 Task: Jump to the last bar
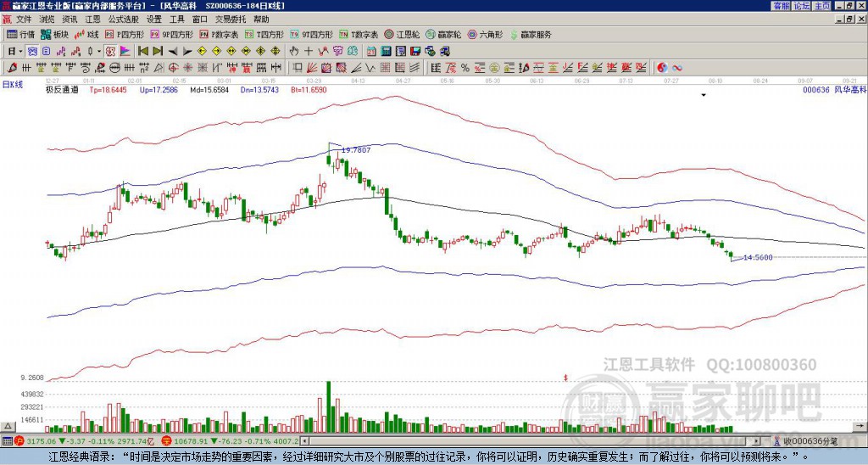[x=158, y=52]
